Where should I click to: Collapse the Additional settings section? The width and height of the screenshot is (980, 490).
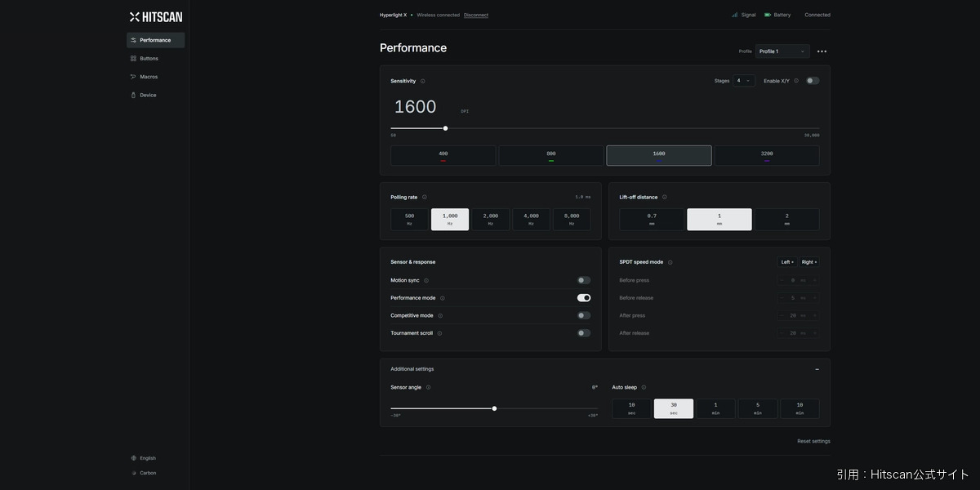click(x=817, y=369)
